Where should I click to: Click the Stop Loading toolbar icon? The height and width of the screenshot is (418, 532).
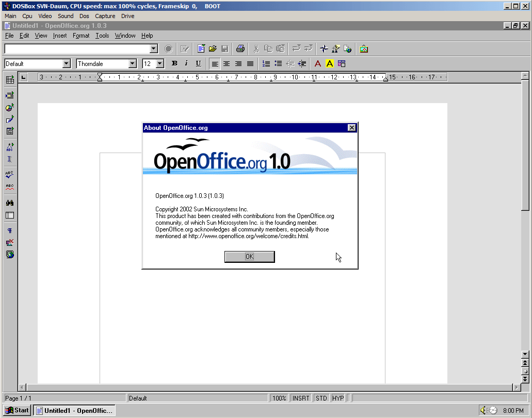click(x=168, y=49)
